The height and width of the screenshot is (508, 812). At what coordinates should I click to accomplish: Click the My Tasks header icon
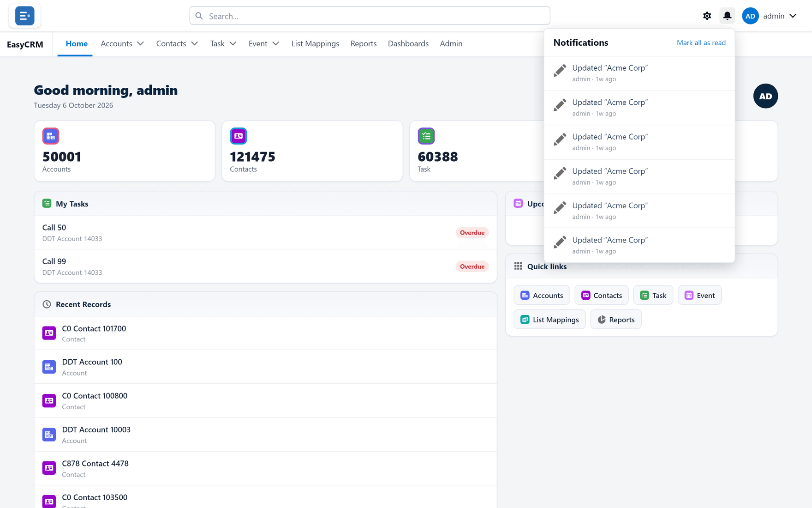click(x=47, y=204)
